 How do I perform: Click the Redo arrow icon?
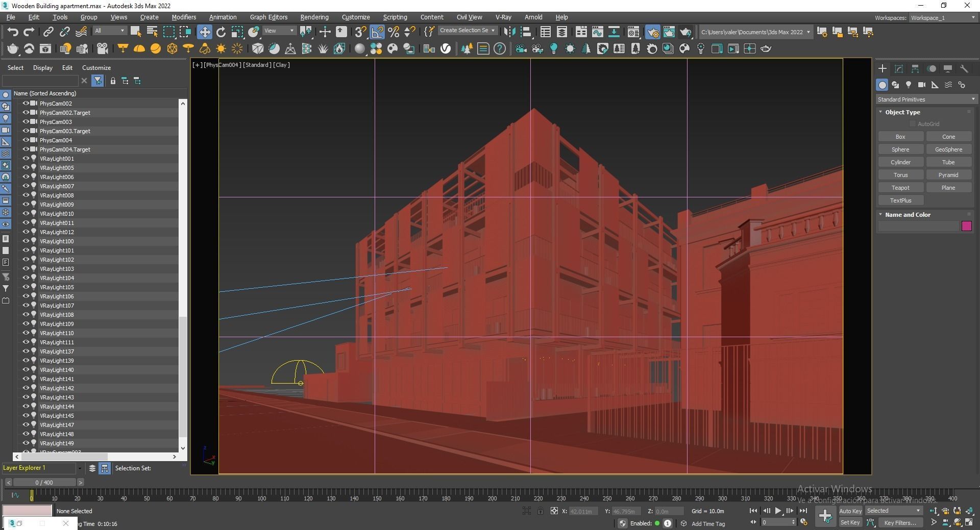point(29,32)
